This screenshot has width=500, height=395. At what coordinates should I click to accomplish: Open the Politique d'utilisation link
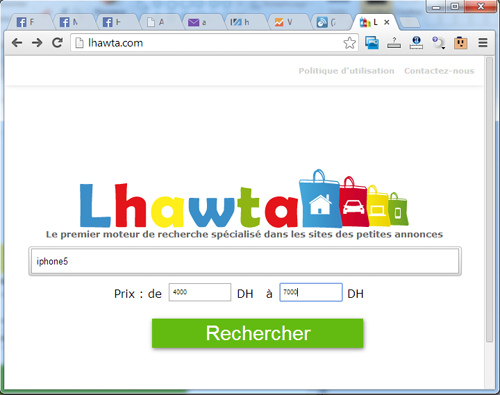pos(346,71)
